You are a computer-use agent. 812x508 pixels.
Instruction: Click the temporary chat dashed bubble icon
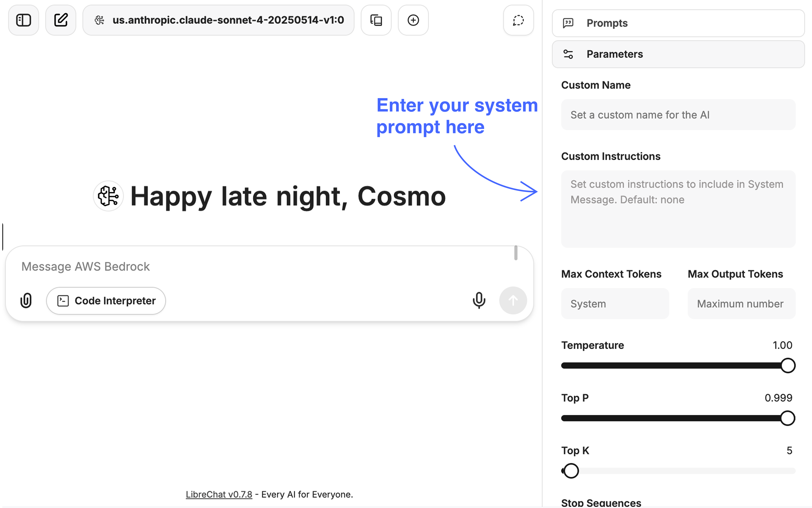click(518, 20)
